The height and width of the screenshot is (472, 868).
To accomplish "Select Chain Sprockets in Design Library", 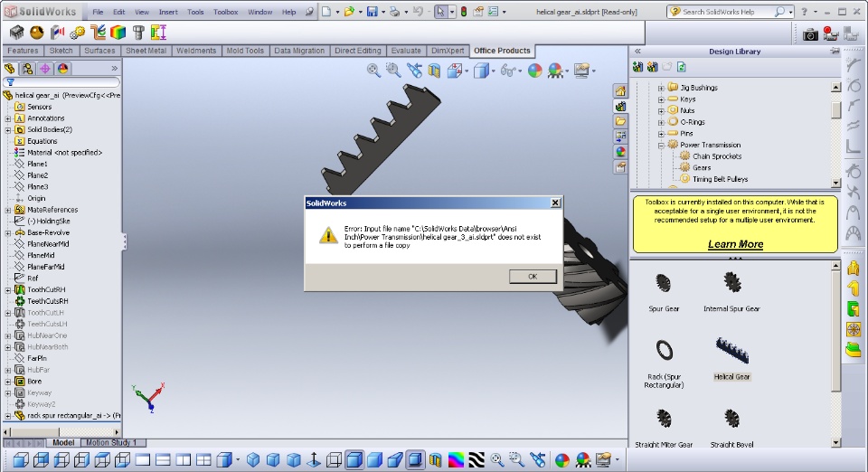I will pos(717,156).
